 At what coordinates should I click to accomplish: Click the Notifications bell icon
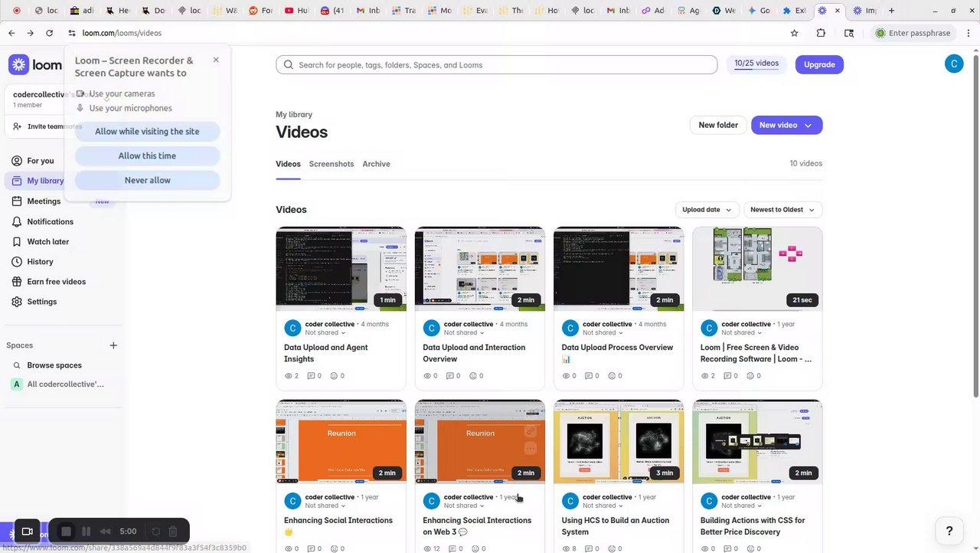click(x=17, y=221)
